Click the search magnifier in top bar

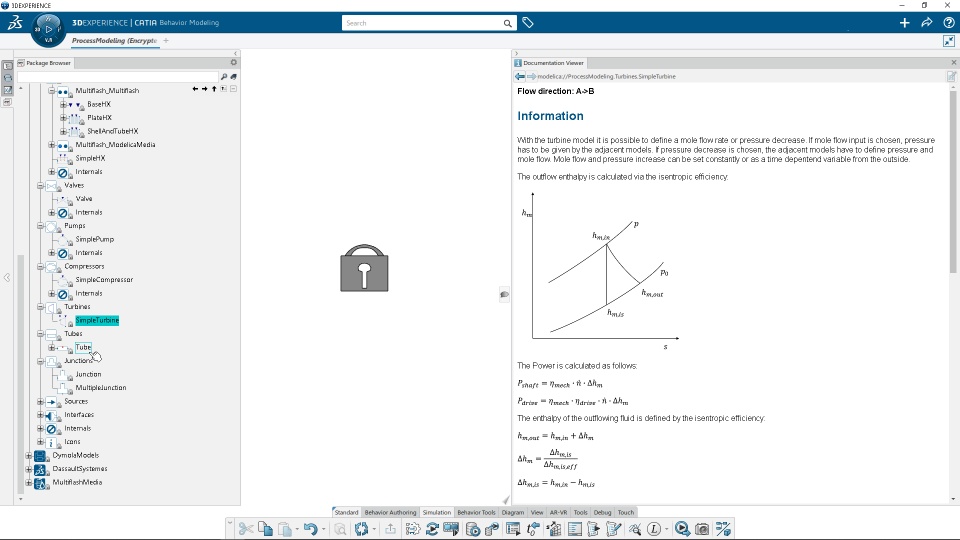tap(508, 23)
